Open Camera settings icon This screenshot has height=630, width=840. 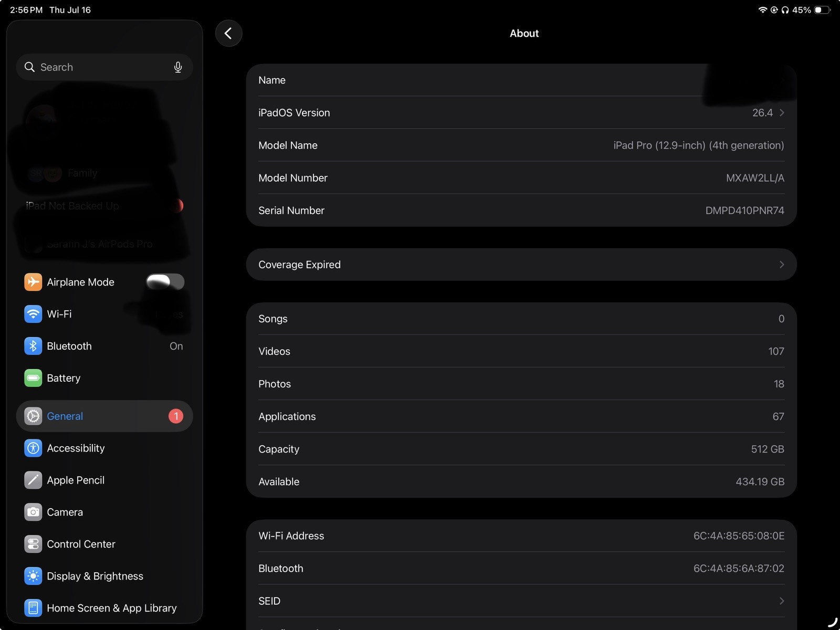pos(33,512)
